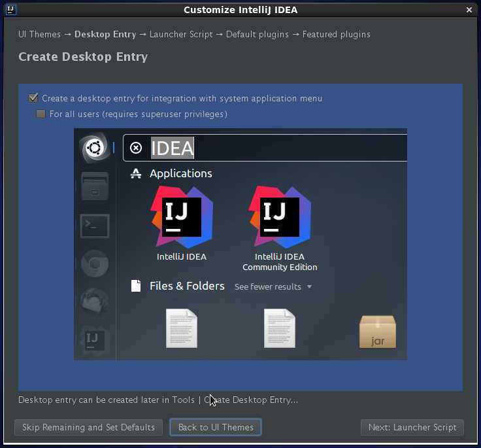The image size is (481, 448).
Task: Close the Customize IntelliJ IDEA dialog
Action: pyautogui.click(x=469, y=10)
